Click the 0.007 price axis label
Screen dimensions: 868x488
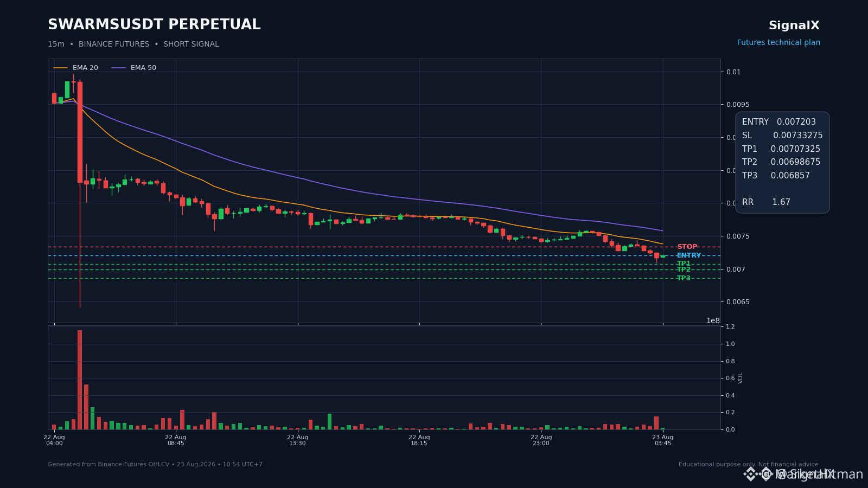736,269
